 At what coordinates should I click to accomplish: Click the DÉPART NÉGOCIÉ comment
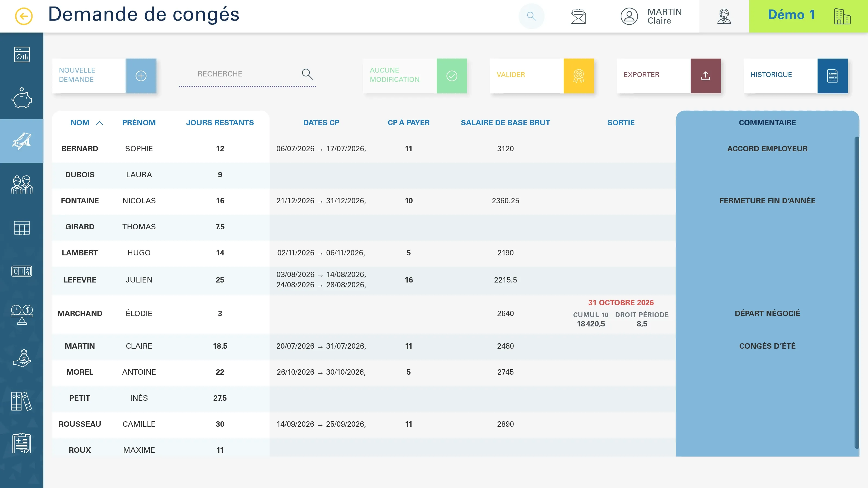[767, 313]
